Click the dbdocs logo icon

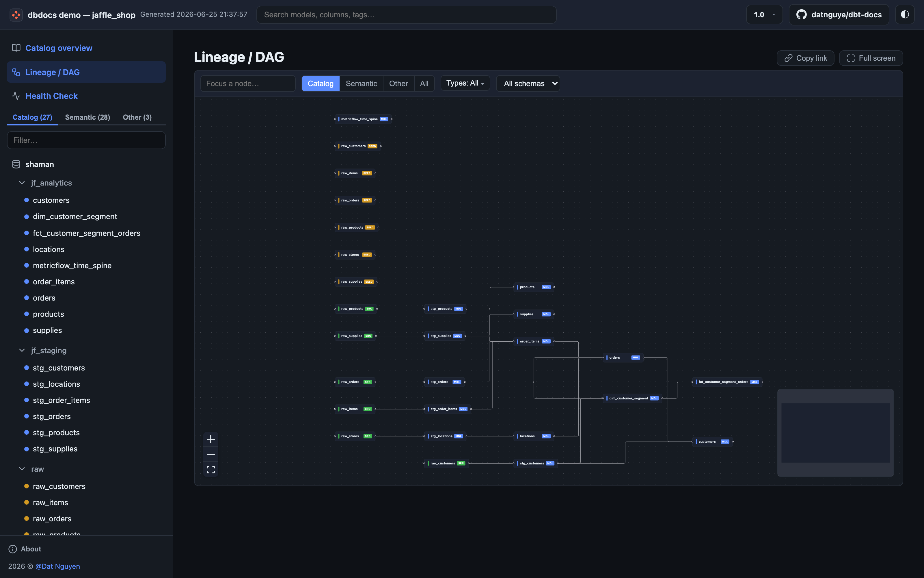(16, 15)
